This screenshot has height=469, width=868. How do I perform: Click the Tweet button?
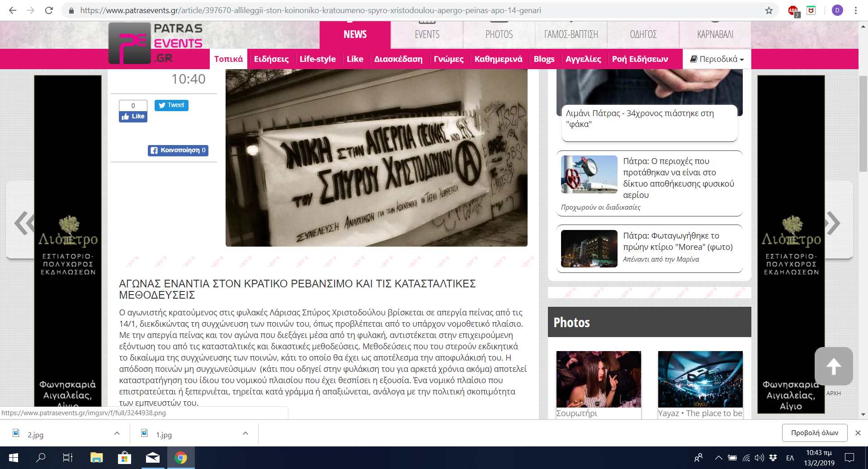[x=171, y=105]
